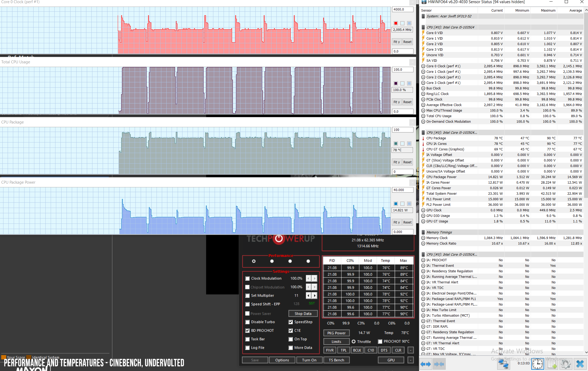Select red color swatch in Core 0 Clock graph
The width and height of the screenshot is (588, 371).
(x=396, y=23)
